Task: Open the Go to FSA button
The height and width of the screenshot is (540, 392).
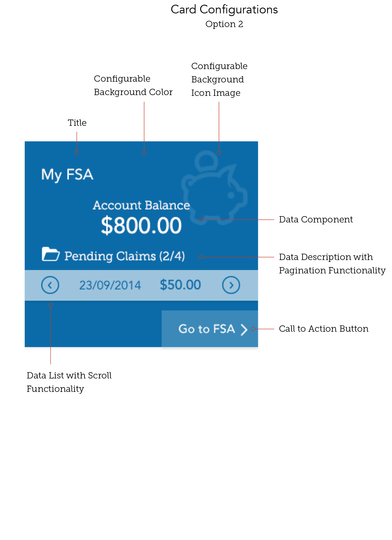Action: coord(210,329)
